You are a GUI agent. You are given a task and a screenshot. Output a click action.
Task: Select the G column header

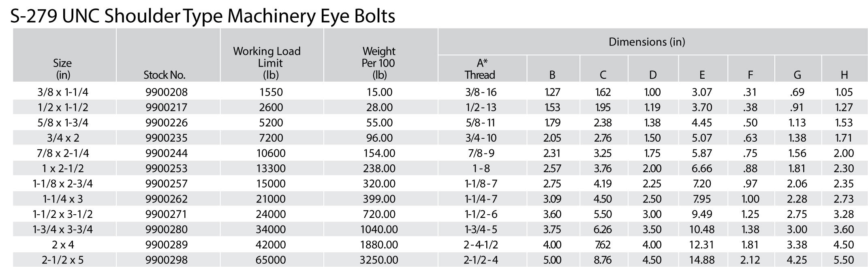[797, 75]
